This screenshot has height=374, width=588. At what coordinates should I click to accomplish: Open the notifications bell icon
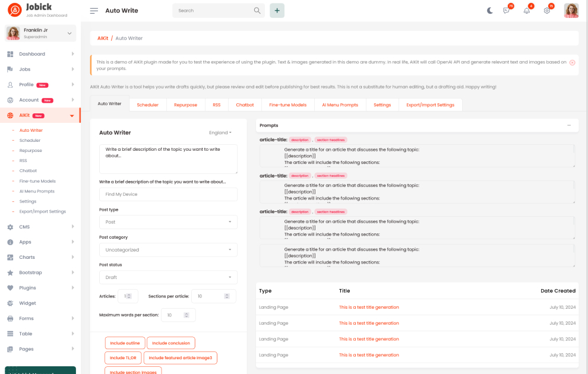tap(527, 11)
